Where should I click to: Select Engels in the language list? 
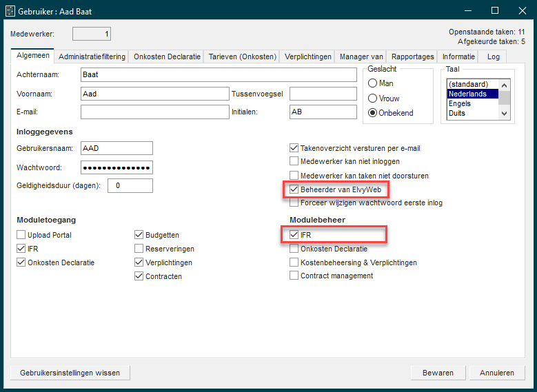coord(460,103)
